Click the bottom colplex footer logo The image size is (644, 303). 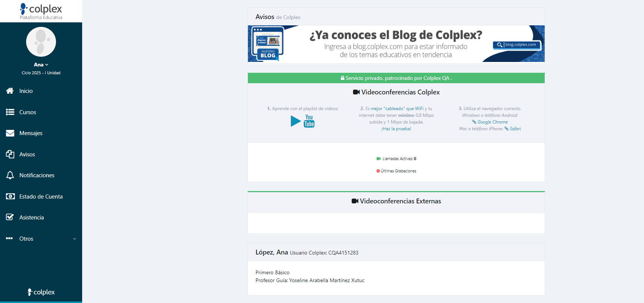click(x=41, y=292)
